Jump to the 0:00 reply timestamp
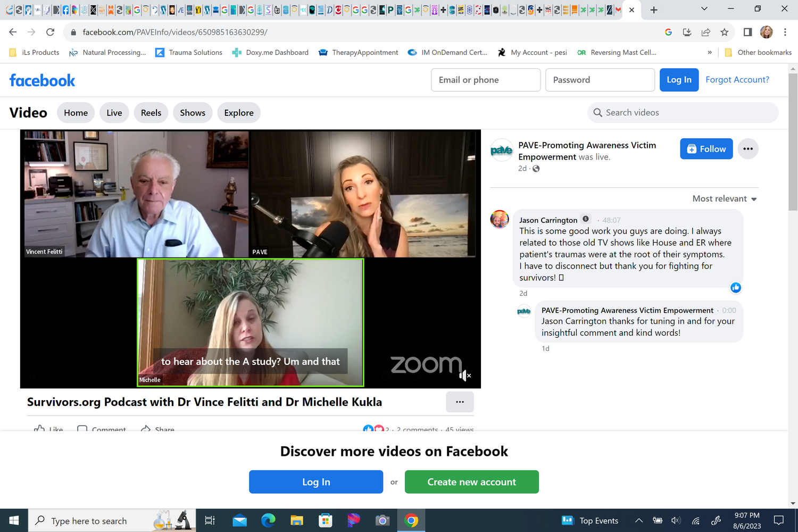The height and width of the screenshot is (532, 798). 729,311
